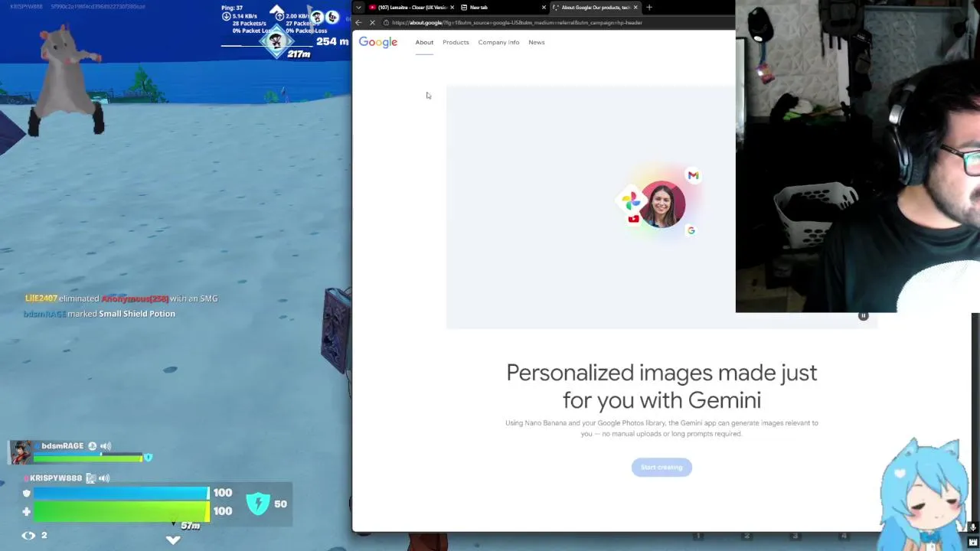Open the About menu item

[x=424, y=42]
